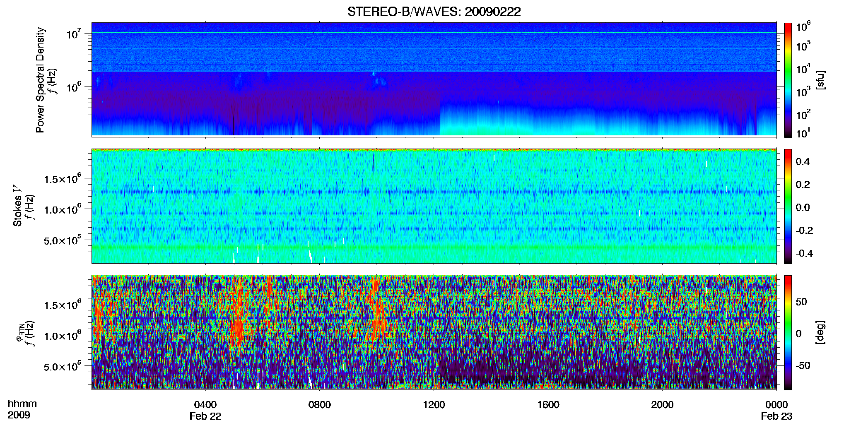The height and width of the screenshot is (447, 868).
Task: Click the 2009 year label
Action: click(x=19, y=415)
